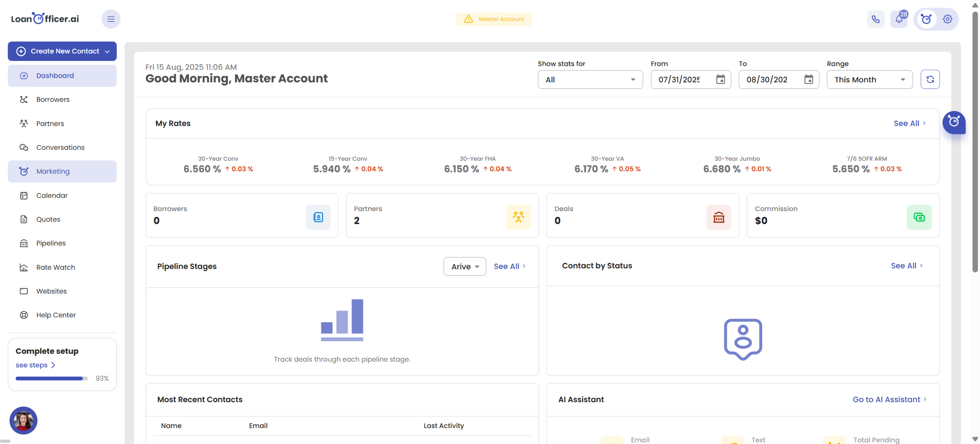Open the Range This Month dropdown

[x=869, y=79]
